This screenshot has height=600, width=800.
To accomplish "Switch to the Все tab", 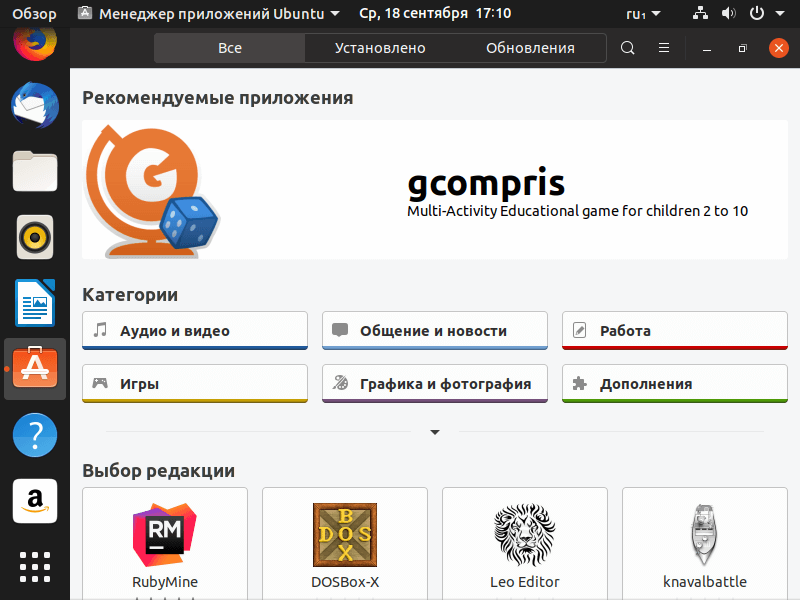I will [230, 48].
